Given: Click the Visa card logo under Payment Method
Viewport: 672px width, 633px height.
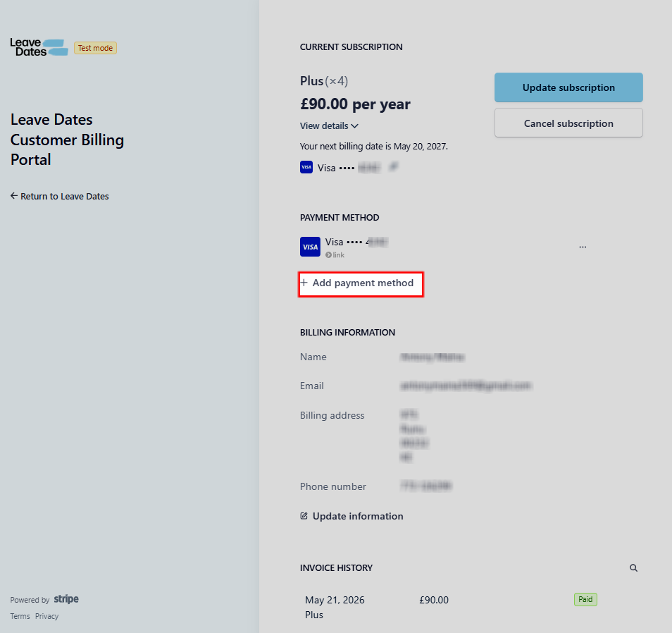Looking at the screenshot, I should tap(310, 247).
